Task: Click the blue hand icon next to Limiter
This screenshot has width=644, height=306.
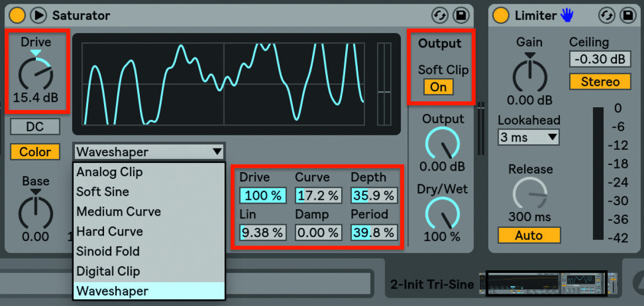Action: (x=567, y=15)
